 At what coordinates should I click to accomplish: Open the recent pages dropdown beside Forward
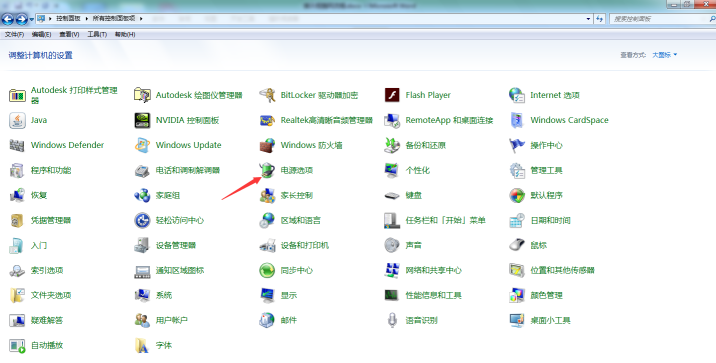coord(31,19)
